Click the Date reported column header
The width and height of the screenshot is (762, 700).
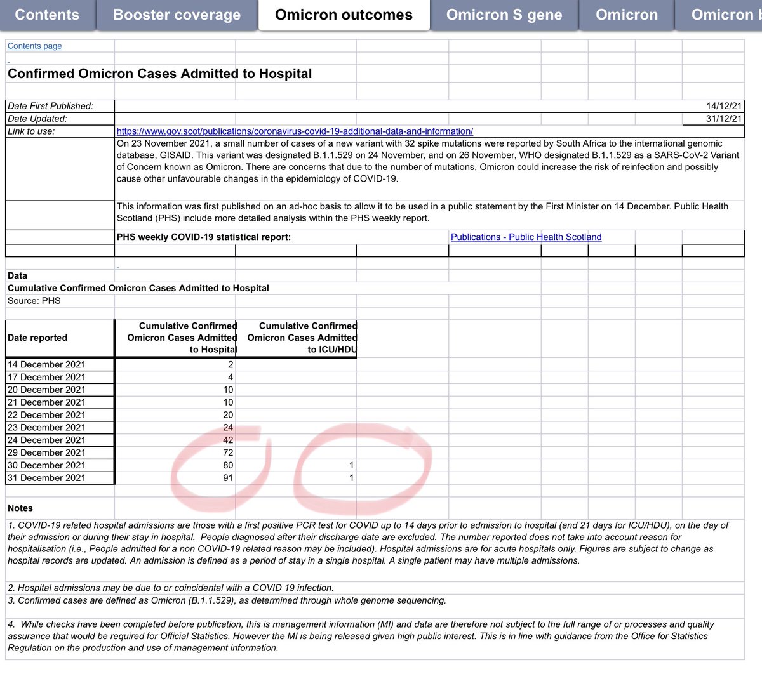[60, 338]
